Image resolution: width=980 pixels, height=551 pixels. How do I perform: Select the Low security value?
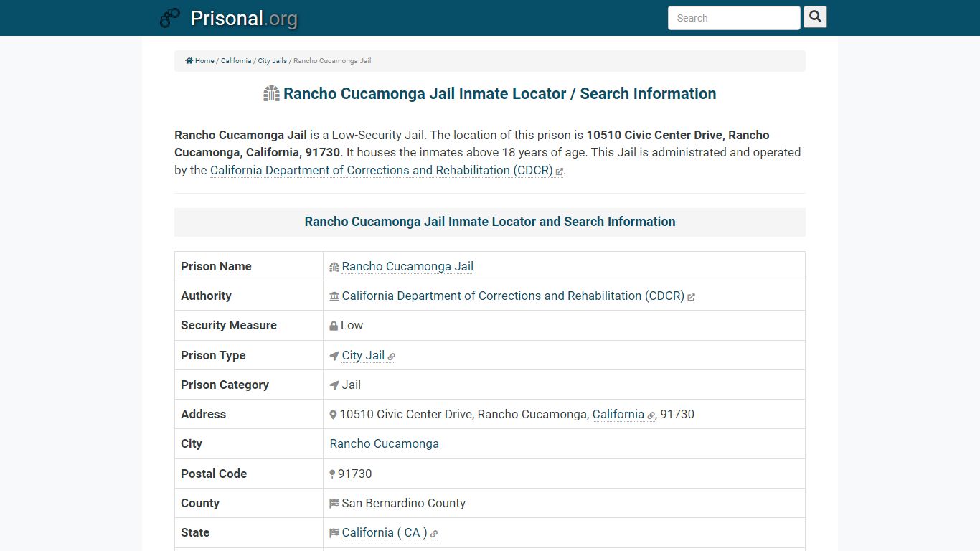[x=352, y=325]
